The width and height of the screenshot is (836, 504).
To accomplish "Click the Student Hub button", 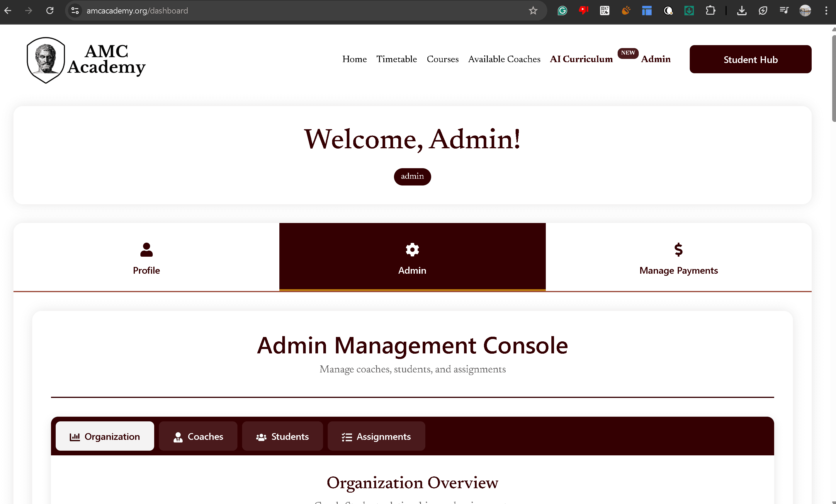I will tap(750, 59).
